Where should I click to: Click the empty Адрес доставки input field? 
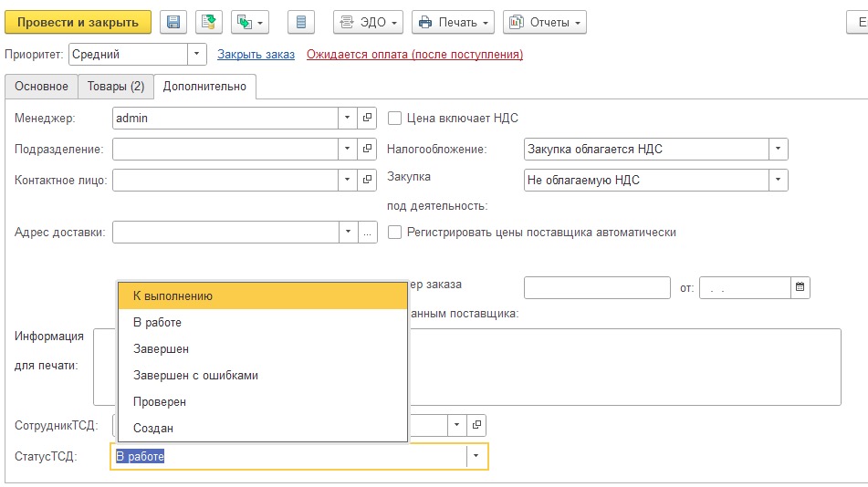point(225,232)
